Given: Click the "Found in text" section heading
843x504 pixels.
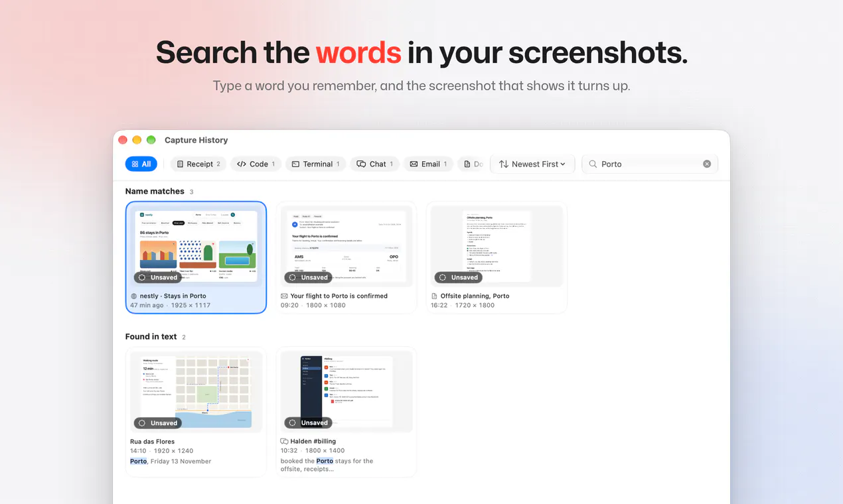Looking at the screenshot, I should pyautogui.click(x=151, y=336).
